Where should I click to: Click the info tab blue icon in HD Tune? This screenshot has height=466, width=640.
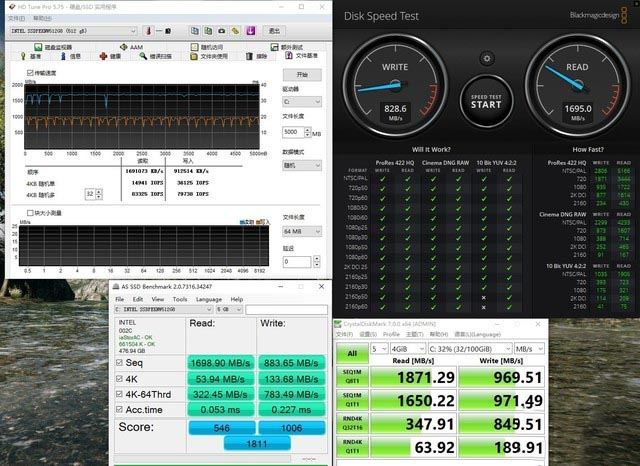click(63, 56)
